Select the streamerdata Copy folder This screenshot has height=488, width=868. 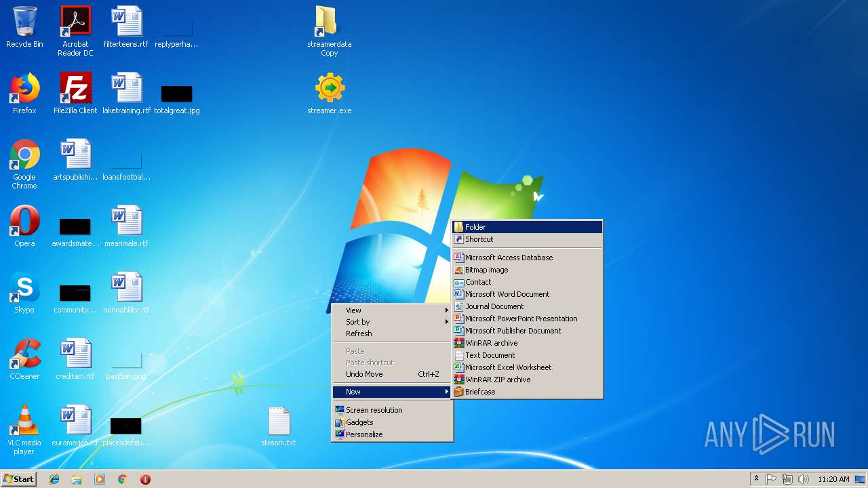coord(330,30)
